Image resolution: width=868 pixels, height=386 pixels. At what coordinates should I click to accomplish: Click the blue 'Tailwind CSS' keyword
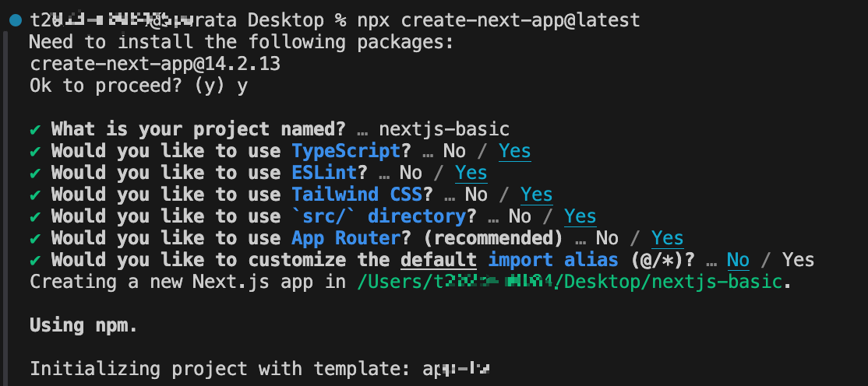tap(357, 195)
